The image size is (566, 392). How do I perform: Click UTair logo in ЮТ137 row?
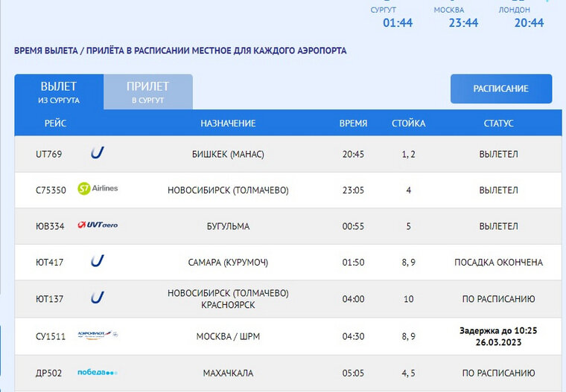coord(98,298)
